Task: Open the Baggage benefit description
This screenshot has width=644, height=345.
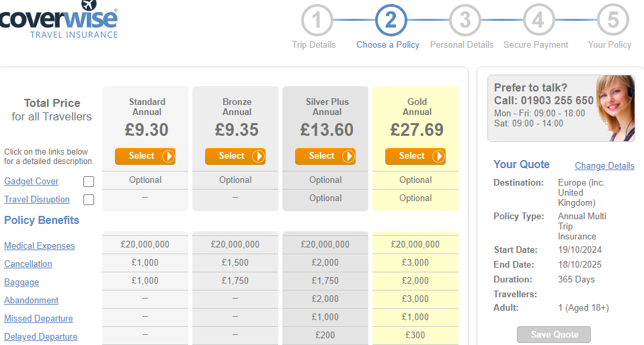Action: tap(22, 282)
